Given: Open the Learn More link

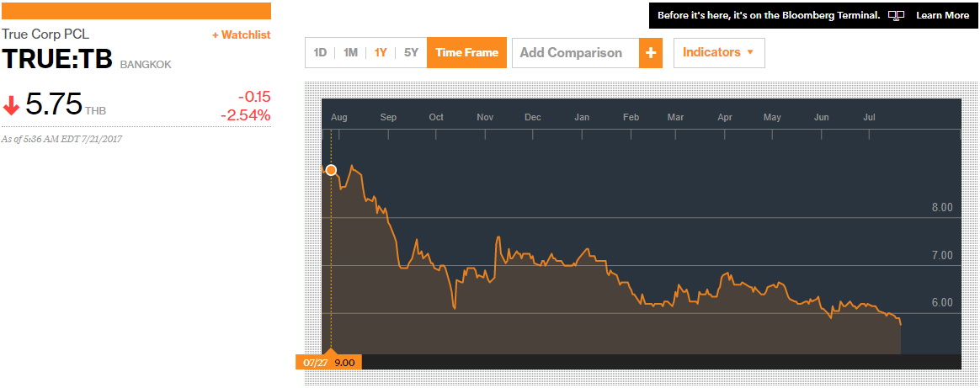Looking at the screenshot, I should click(x=942, y=15).
